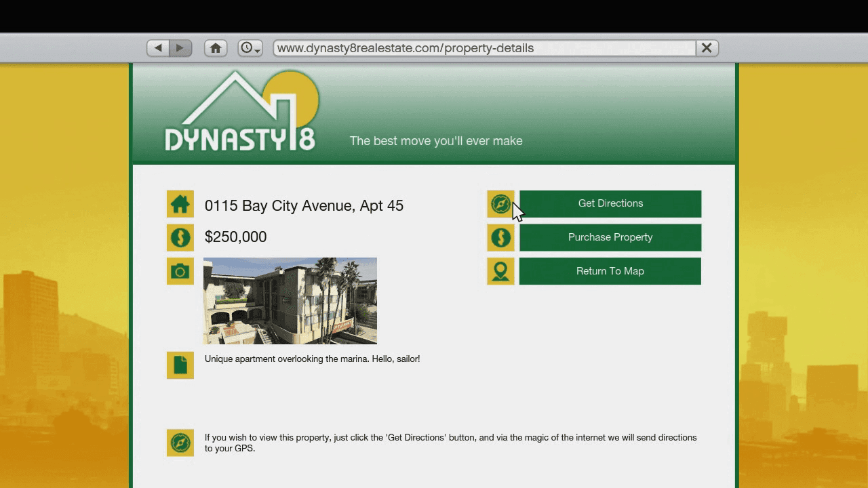This screenshot has height=488, width=868.
Task: Click the dynasty8realestate.com address bar
Action: pyautogui.click(x=484, y=48)
